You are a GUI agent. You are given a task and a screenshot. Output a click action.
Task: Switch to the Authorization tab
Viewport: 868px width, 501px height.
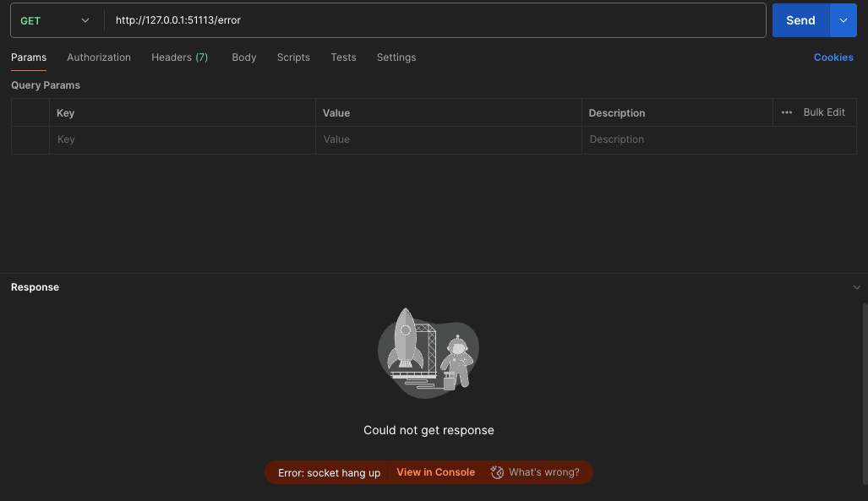point(99,57)
